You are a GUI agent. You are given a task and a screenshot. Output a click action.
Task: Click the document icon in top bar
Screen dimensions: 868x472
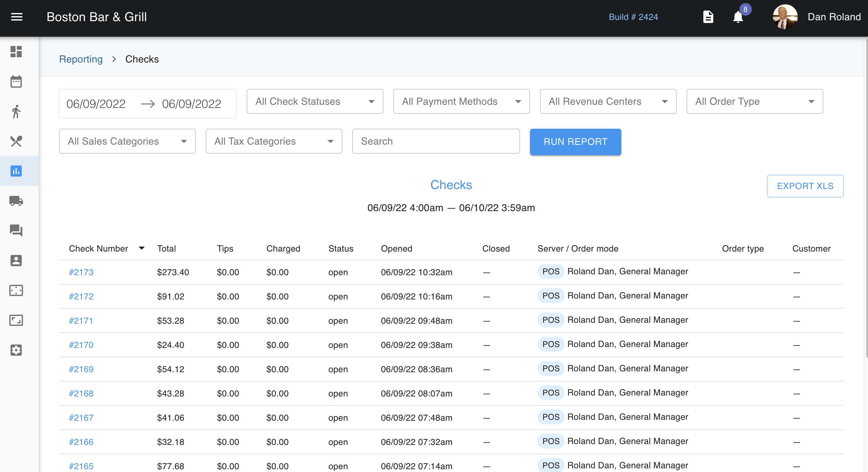708,17
